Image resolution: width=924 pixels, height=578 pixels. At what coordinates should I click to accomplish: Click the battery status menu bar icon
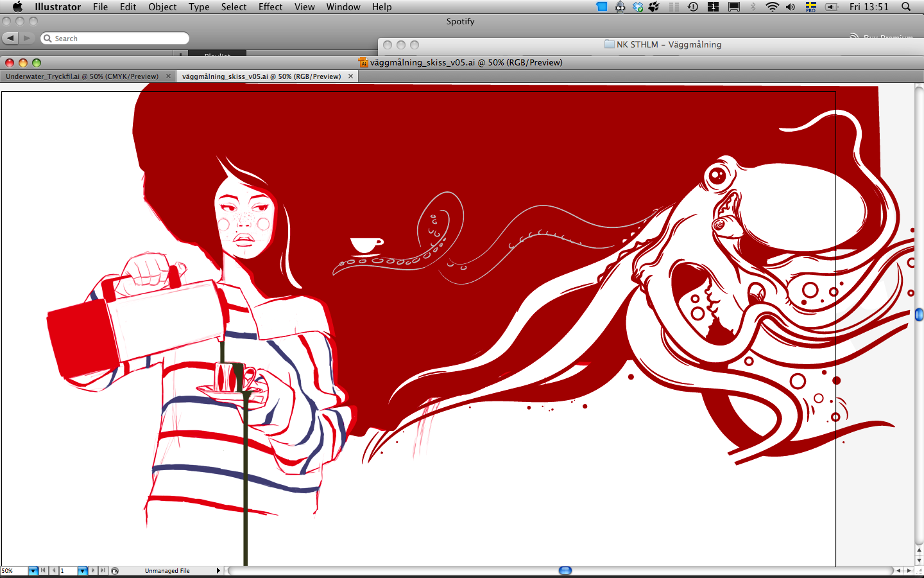[832, 7]
